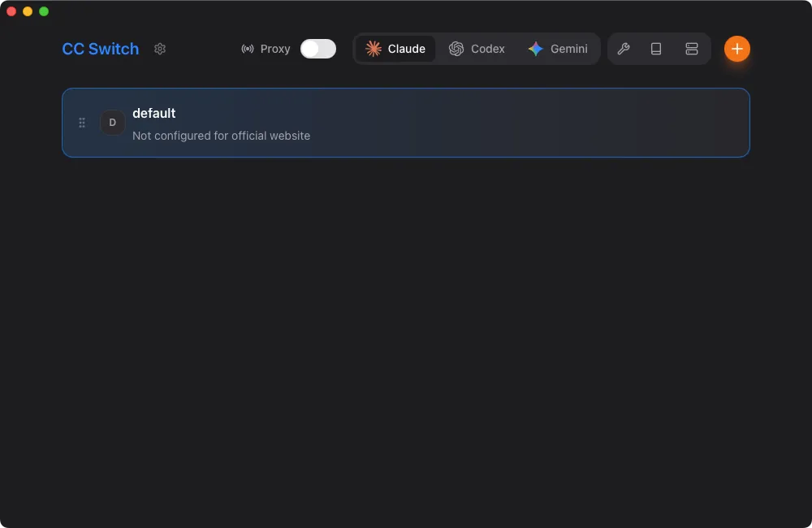Open the book icon in the toolbar
The height and width of the screenshot is (528, 812).
[x=656, y=49]
